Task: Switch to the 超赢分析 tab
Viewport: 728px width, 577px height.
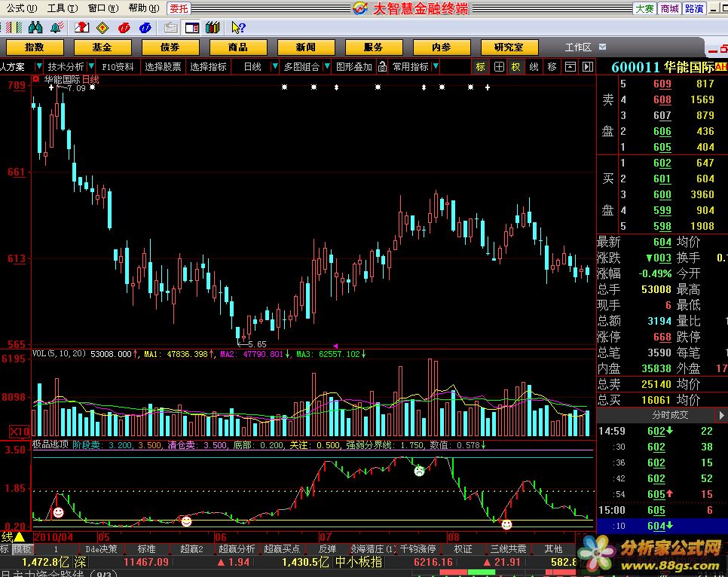Action: tap(237, 549)
